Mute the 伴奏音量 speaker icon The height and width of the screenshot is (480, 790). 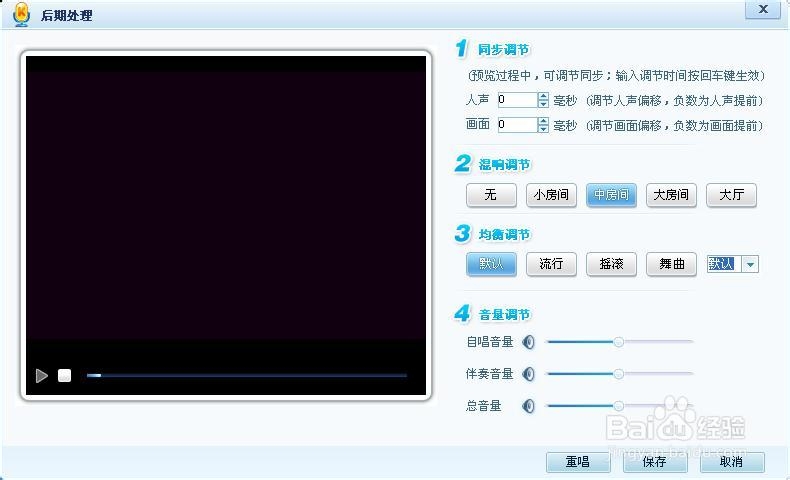click(x=528, y=374)
